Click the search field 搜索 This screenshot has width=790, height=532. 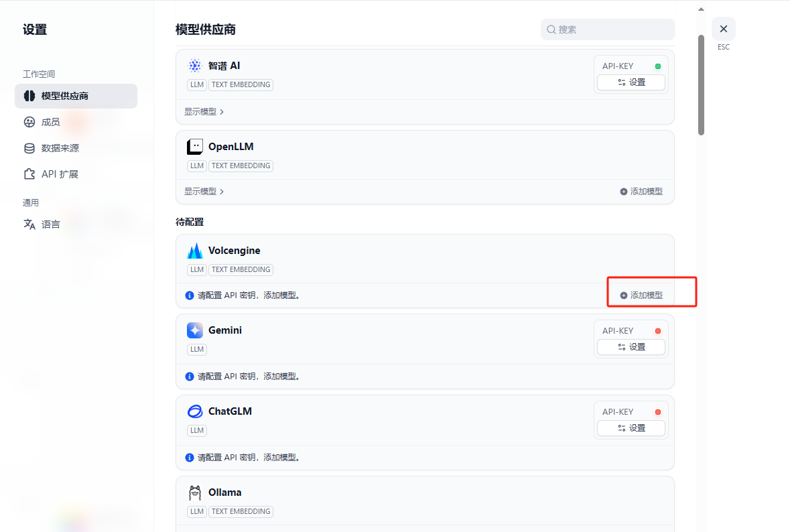608,29
